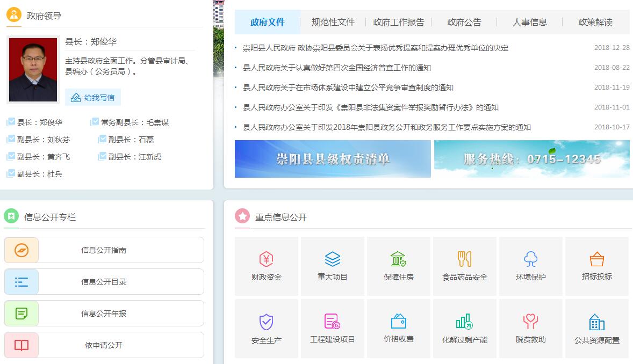Switch to the 政府工作报告 tab
Viewport: 633px width, 364px height.
pos(399,22)
